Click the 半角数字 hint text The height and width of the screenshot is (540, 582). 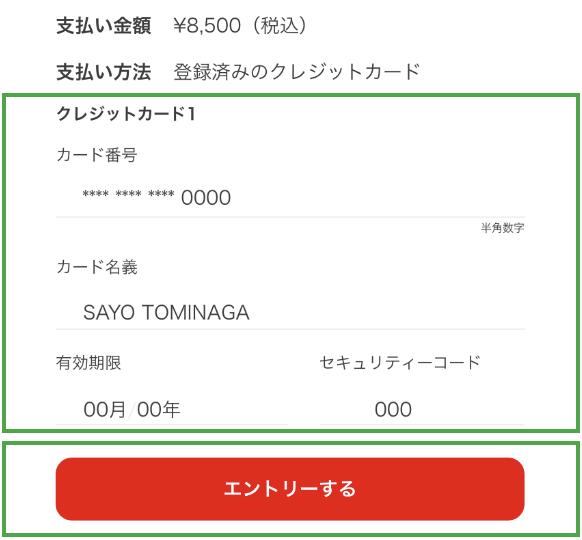point(503,228)
